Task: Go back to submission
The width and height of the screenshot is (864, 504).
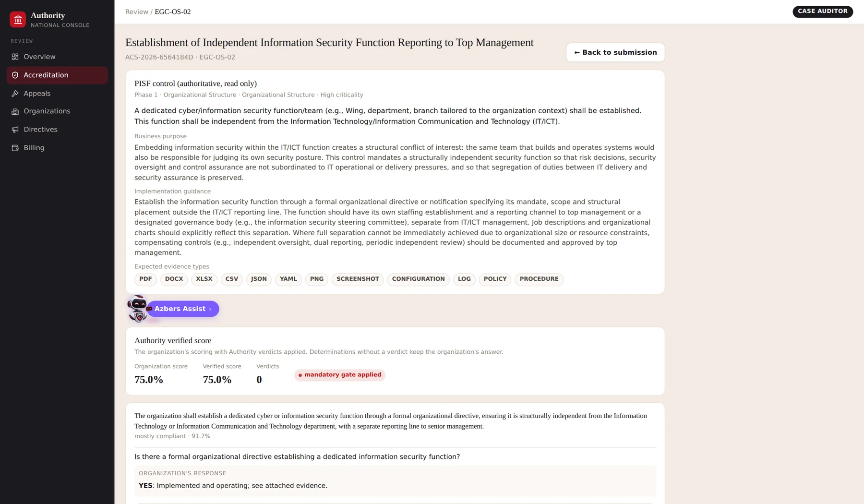Action: tap(615, 52)
